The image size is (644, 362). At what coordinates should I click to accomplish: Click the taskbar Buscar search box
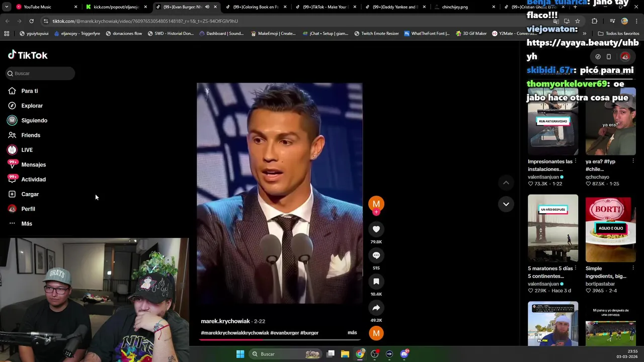286,354
